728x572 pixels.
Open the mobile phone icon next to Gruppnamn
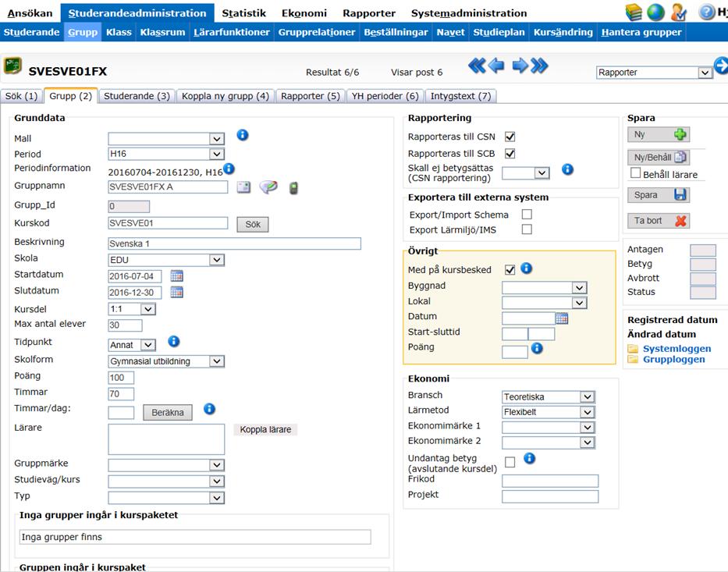(x=293, y=188)
